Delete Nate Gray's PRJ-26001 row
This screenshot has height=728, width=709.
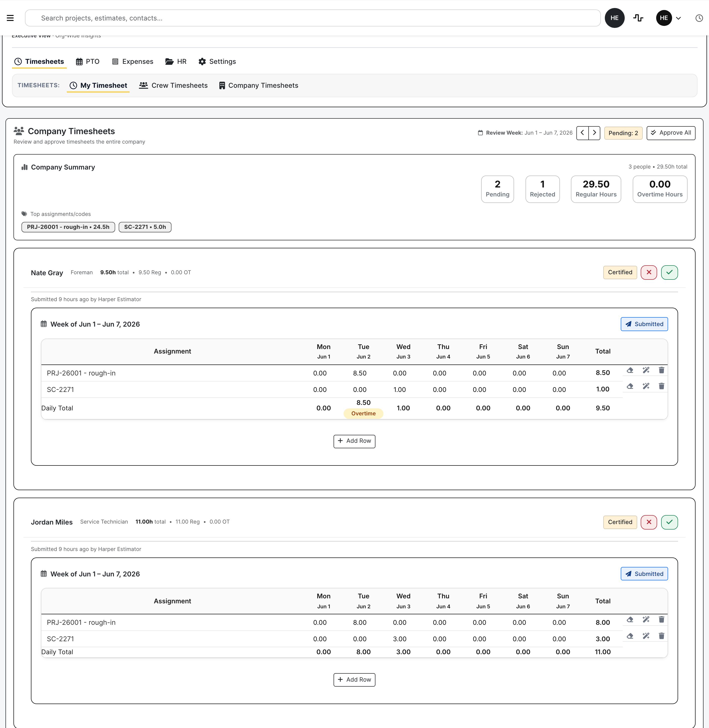(661, 370)
